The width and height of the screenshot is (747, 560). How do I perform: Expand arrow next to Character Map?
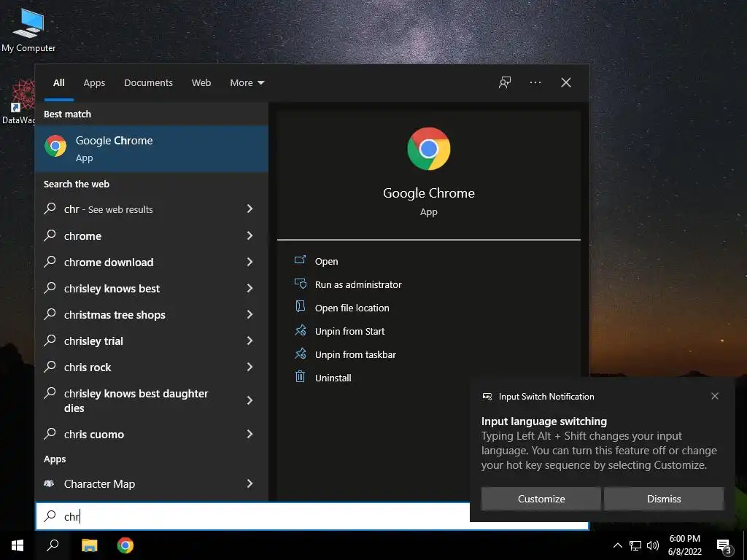tap(249, 483)
